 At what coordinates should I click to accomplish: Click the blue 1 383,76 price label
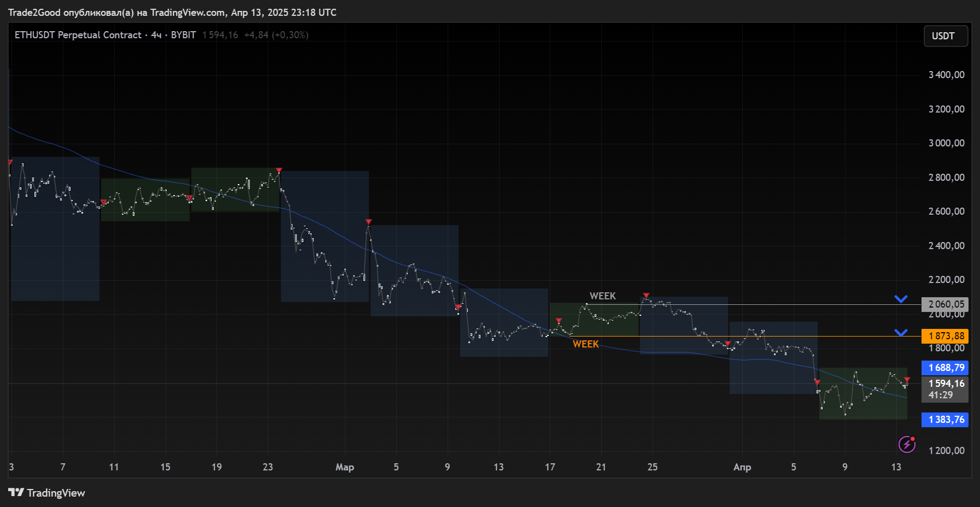click(945, 420)
